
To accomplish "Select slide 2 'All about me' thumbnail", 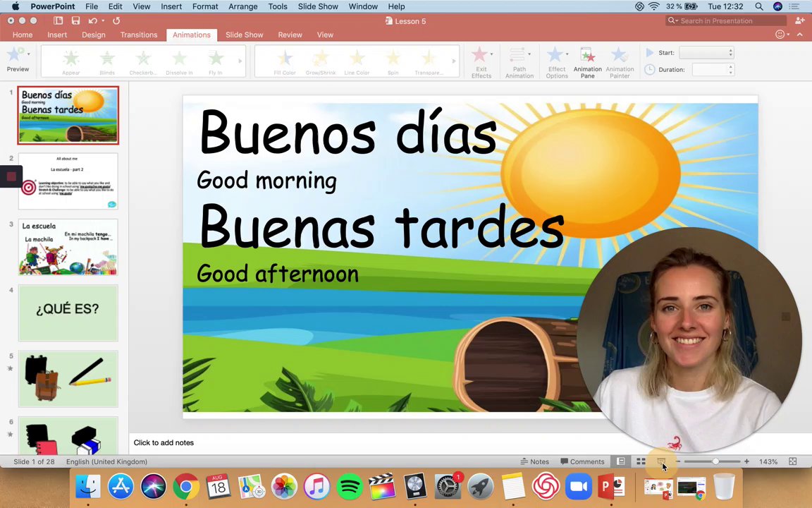I will coord(68,181).
